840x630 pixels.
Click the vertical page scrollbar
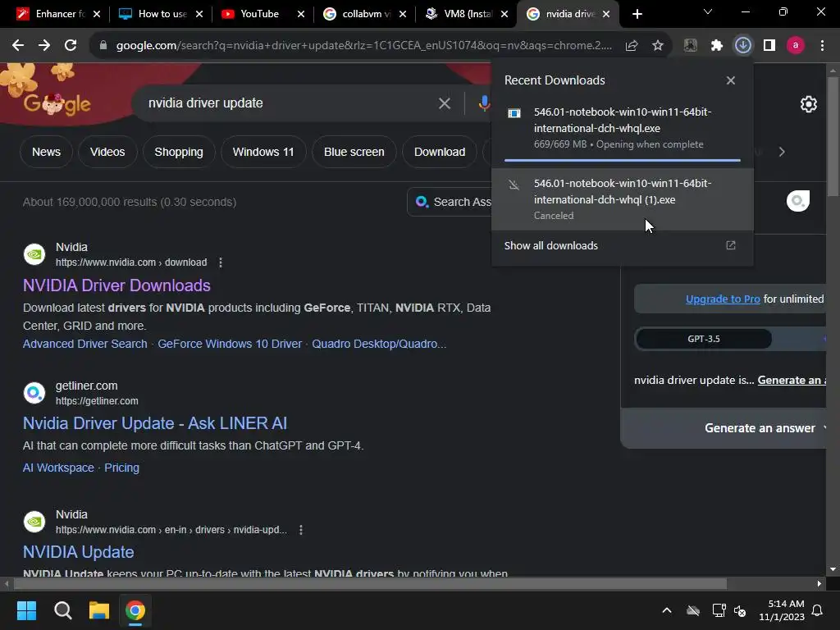[833, 137]
